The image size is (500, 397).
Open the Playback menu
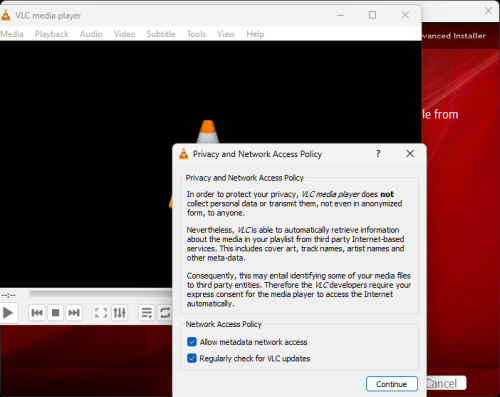pyautogui.click(x=52, y=34)
